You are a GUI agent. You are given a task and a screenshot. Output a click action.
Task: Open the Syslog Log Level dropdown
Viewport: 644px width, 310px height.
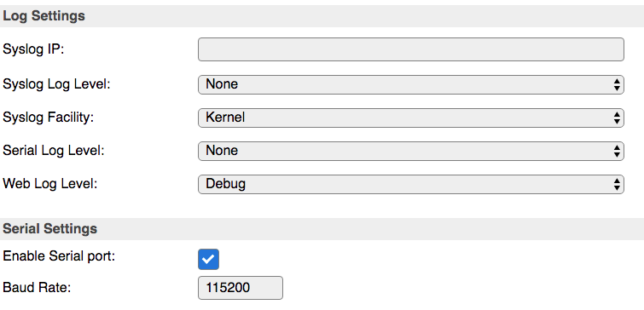tap(411, 84)
